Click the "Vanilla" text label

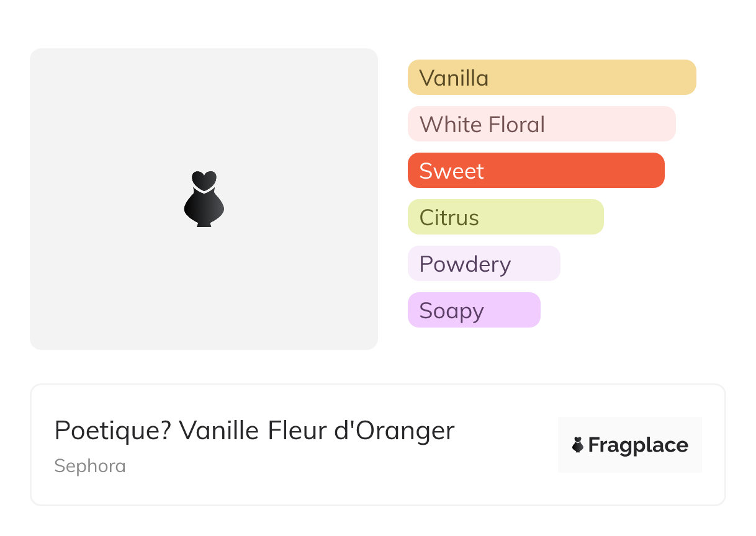[454, 78]
